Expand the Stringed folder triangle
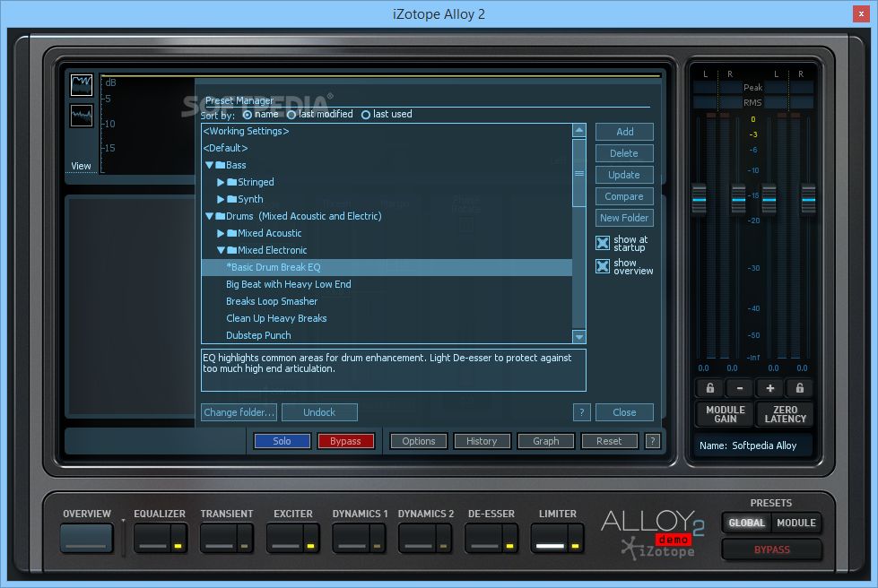The image size is (878, 588). 221,182
